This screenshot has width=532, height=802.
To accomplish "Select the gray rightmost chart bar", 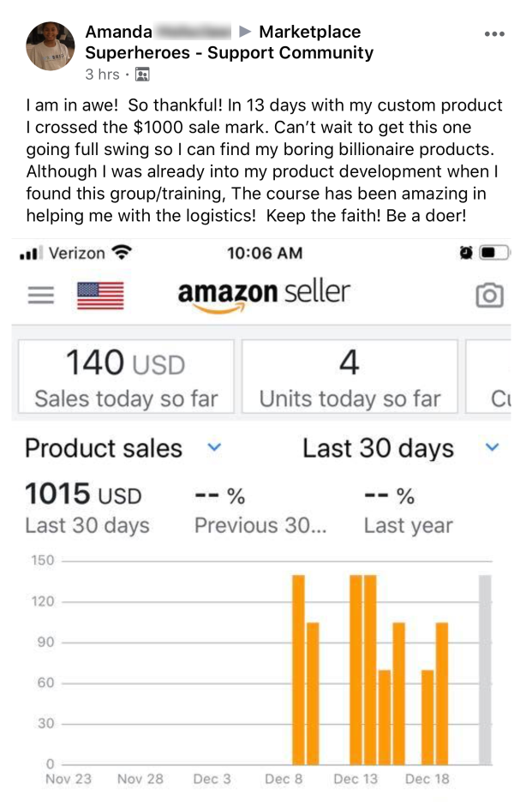I will [x=485, y=669].
